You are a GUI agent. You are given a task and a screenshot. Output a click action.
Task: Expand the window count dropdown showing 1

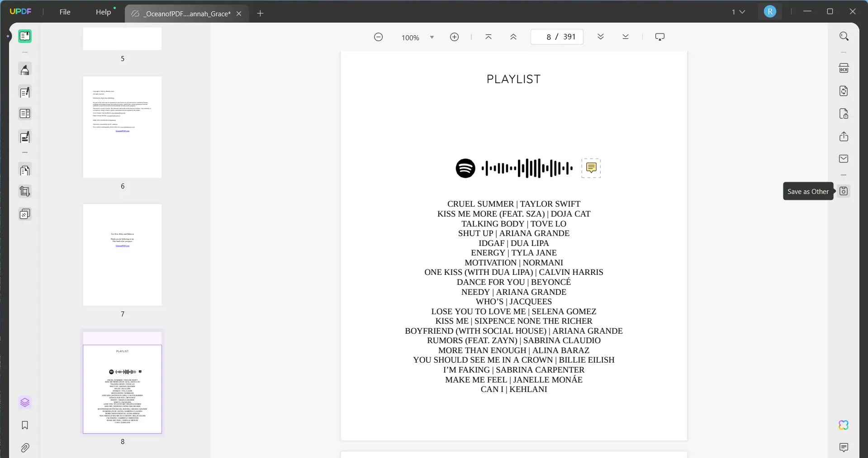tap(738, 12)
